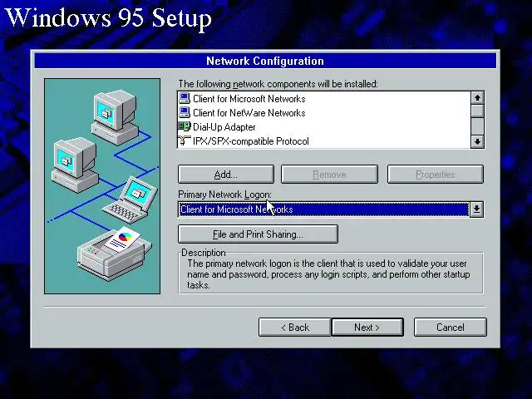532x399 pixels.
Task: Click the component list scroll down arrow
Action: tap(477, 141)
